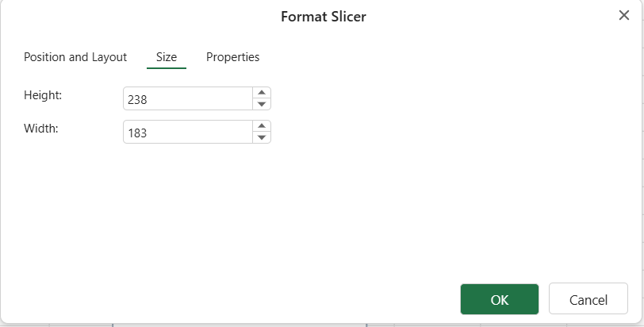Dismiss the dialog with Cancel button
This screenshot has height=327, width=644.
(588, 299)
